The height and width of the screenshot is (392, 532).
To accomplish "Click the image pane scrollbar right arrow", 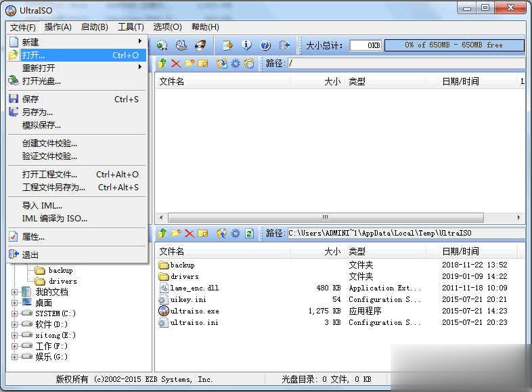I will pyautogui.click(x=518, y=217).
